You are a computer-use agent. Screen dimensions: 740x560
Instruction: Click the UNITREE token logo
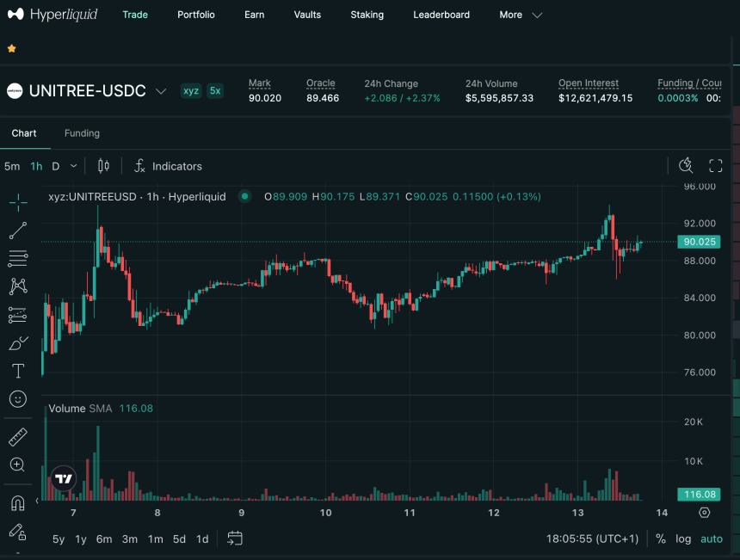tap(15, 90)
